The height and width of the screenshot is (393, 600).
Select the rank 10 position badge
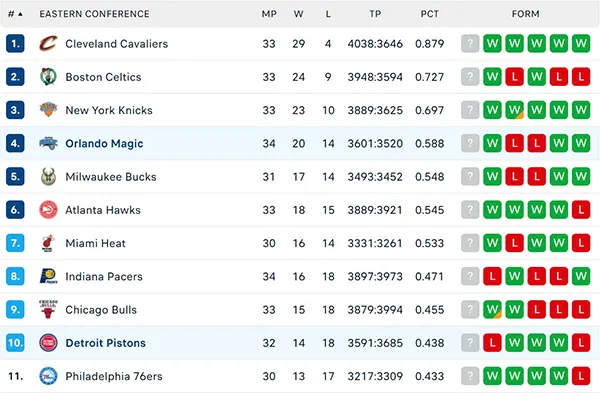15,342
